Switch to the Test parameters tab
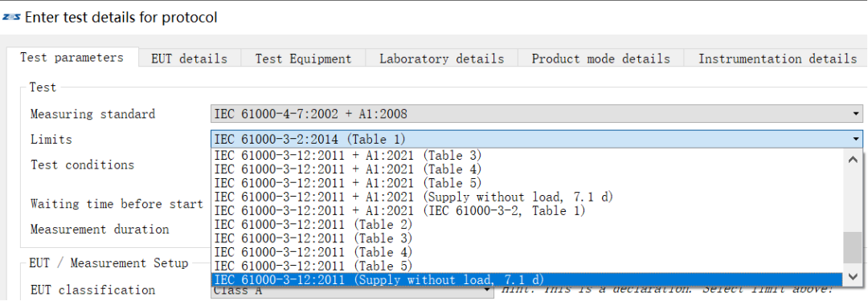This screenshot has height=301, width=868. pyautogui.click(x=72, y=58)
